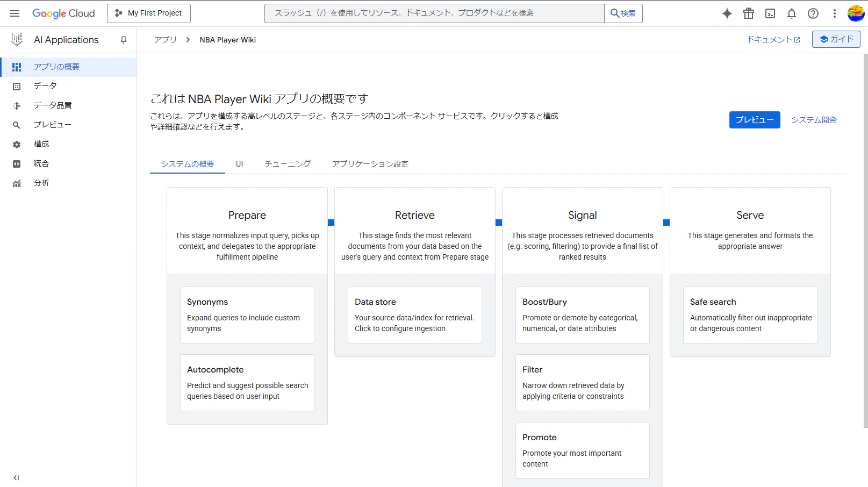Image resolution: width=868 pixels, height=487 pixels.
Task: Switch to the アプリケーション設定 tab
Action: (370, 164)
